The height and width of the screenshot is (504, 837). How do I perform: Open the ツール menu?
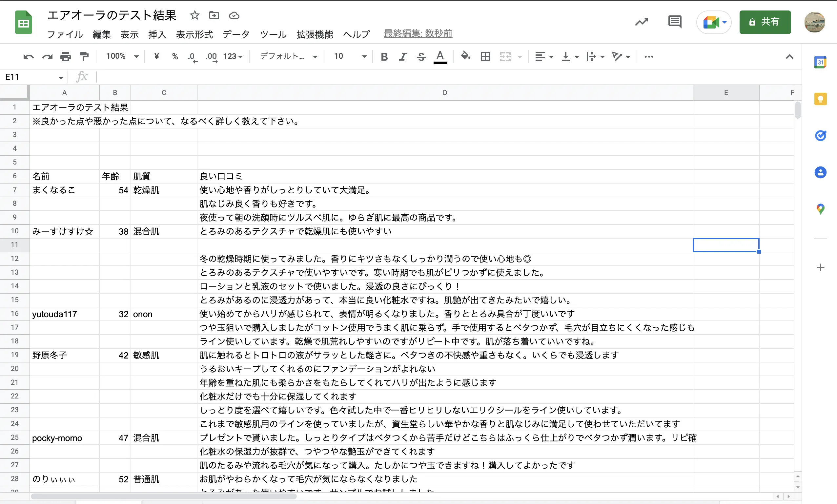[273, 34]
